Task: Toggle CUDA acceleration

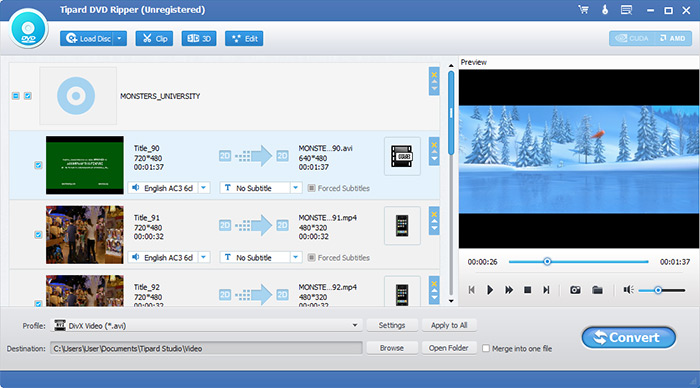Action: coord(631,38)
